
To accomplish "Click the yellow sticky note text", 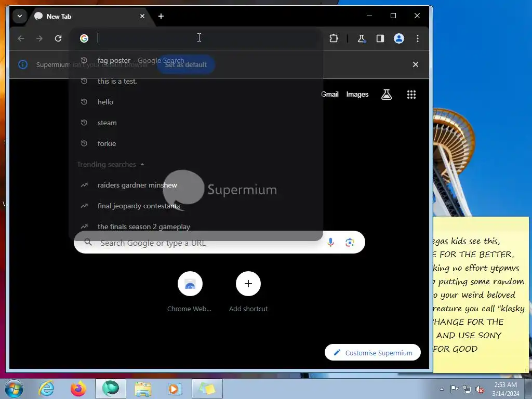I will (480, 295).
